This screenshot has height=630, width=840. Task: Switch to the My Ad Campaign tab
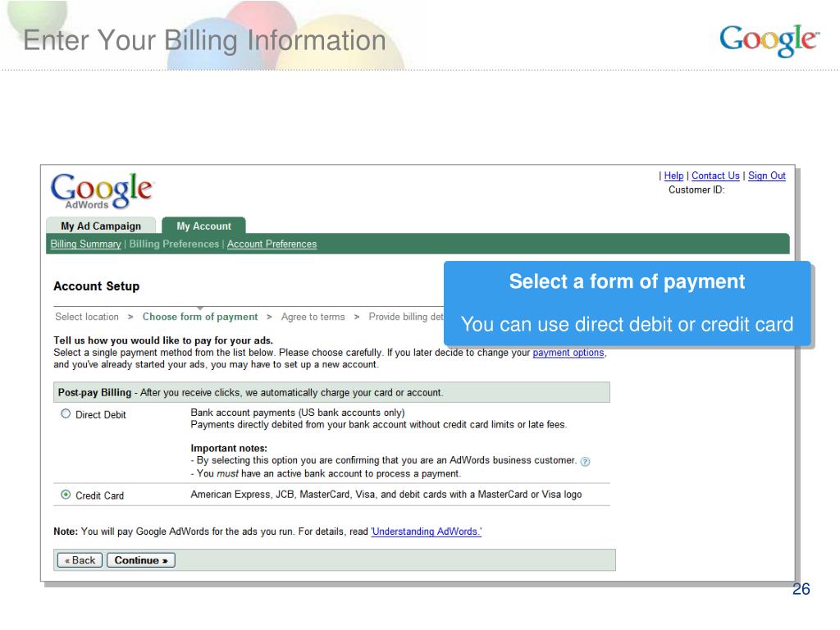(x=101, y=226)
